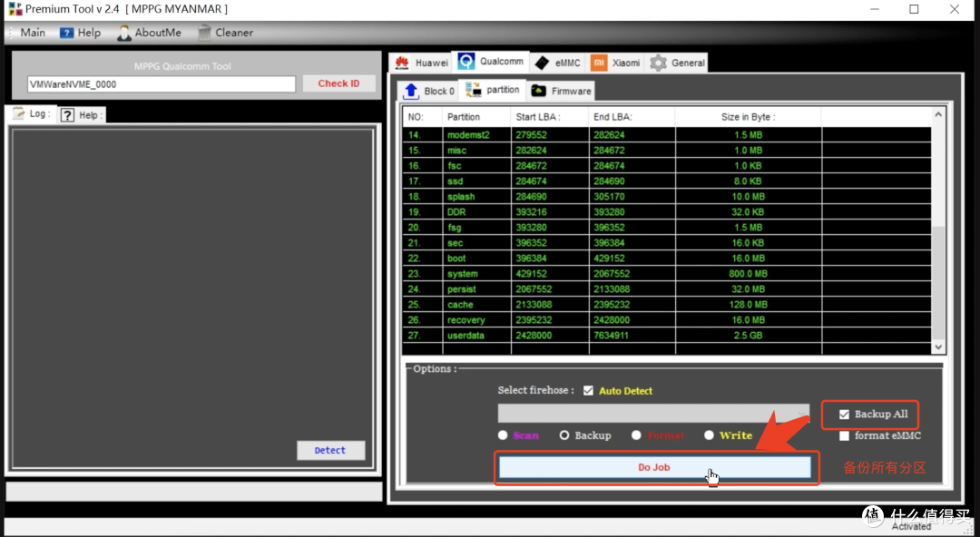Toggle the Auto Detect checkbox
The height and width of the screenshot is (537, 980).
point(589,391)
